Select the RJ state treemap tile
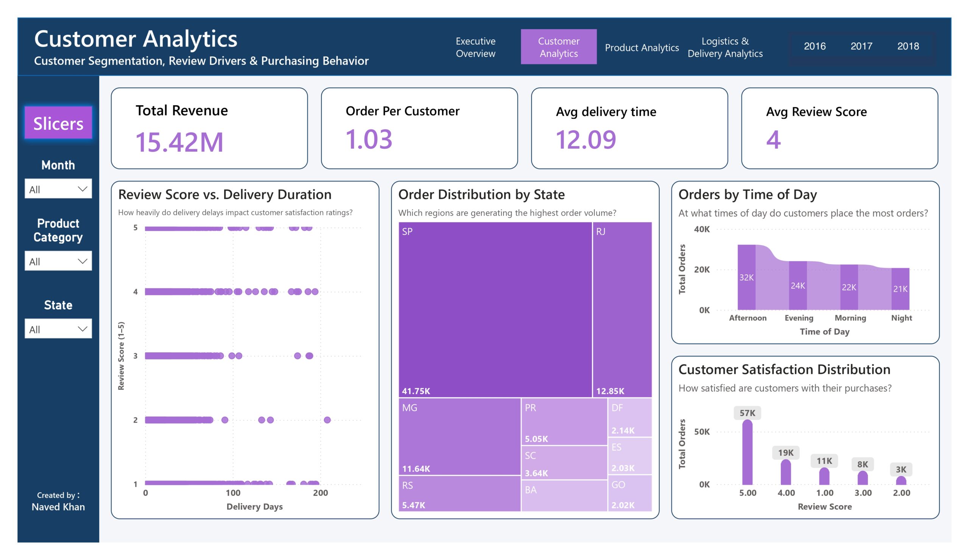 pyautogui.click(x=622, y=310)
